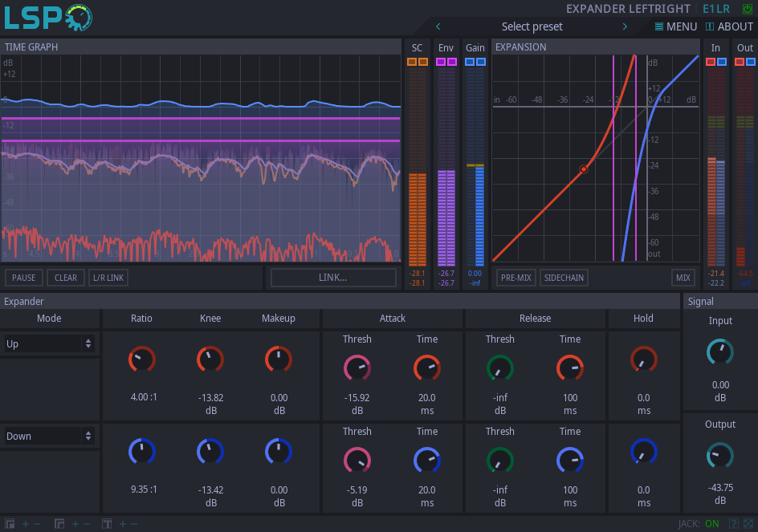Screen dimensions: 758x532
Task: Click the red Ratio knob showing 4.00:1
Action: point(141,359)
